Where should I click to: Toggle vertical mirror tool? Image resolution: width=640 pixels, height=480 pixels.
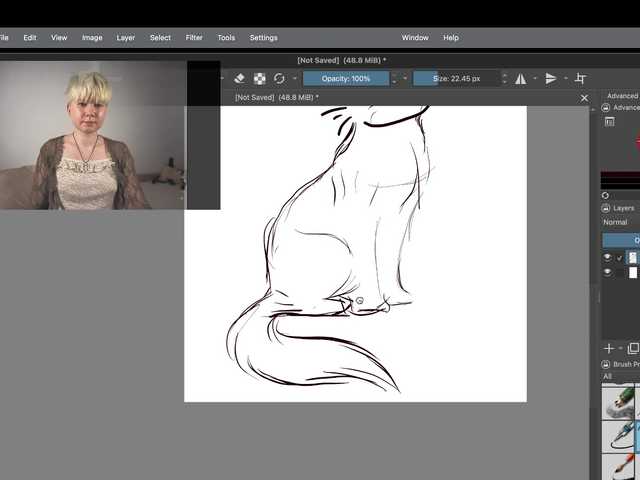point(551,78)
